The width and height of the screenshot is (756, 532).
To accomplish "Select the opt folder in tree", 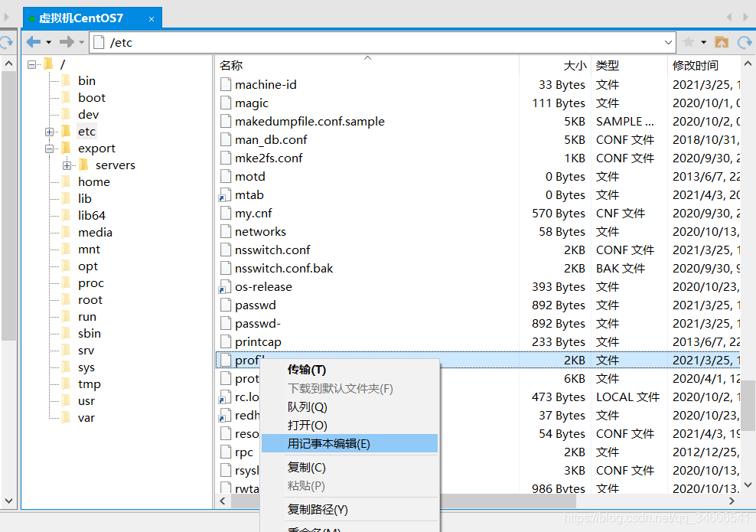I will (88, 266).
